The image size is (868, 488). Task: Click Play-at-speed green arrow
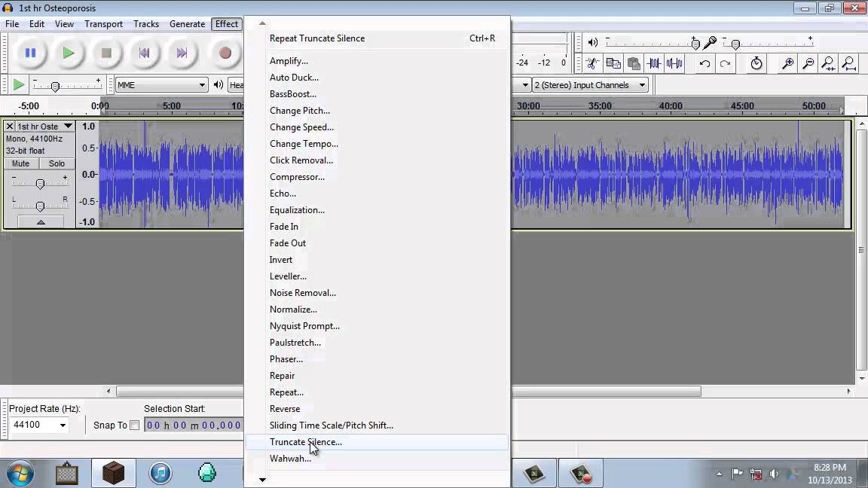click(18, 85)
